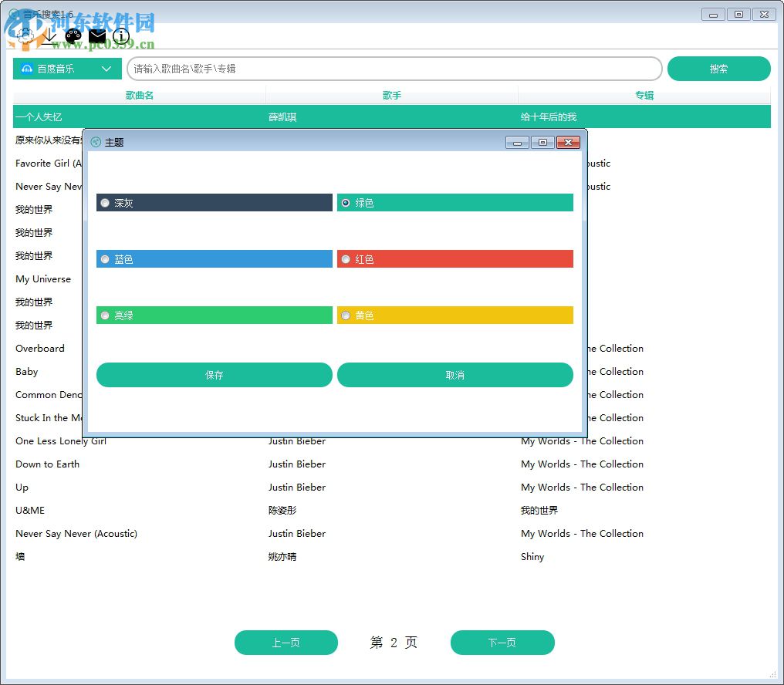
Task: Select the song row Up
Action: [x=391, y=487]
